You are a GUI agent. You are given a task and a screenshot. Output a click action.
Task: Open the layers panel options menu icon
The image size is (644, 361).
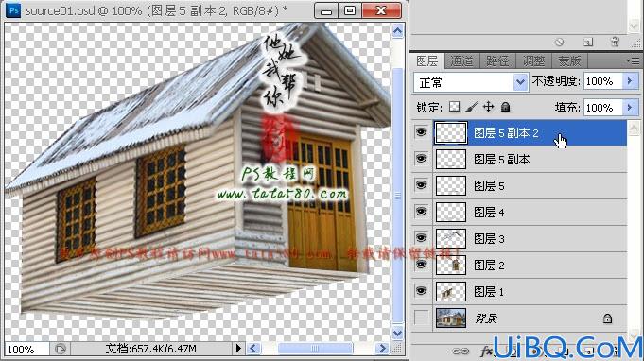coord(633,61)
